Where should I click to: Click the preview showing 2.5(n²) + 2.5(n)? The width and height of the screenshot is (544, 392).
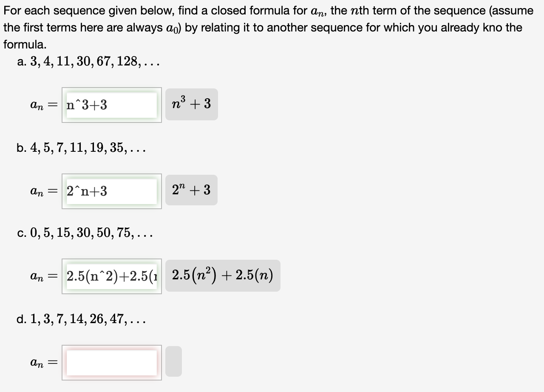(224, 276)
